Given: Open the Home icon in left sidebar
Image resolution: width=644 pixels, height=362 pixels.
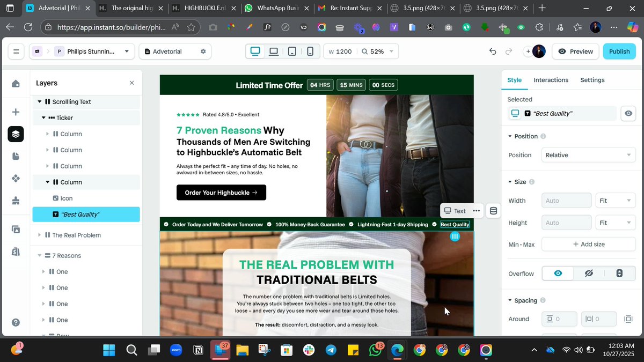Looking at the screenshot, I should coord(16,83).
